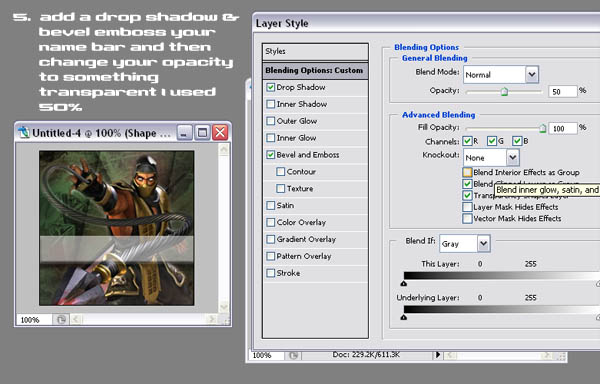Toggle the R channel checkbox
Image resolution: width=600 pixels, height=384 pixels.
click(x=467, y=141)
